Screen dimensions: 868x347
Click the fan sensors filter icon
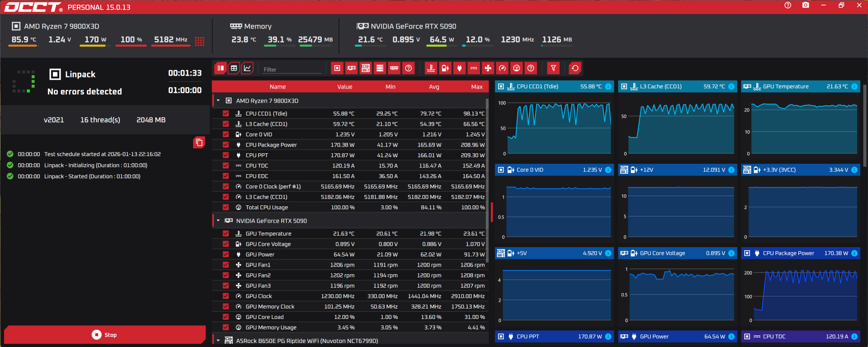coord(488,68)
